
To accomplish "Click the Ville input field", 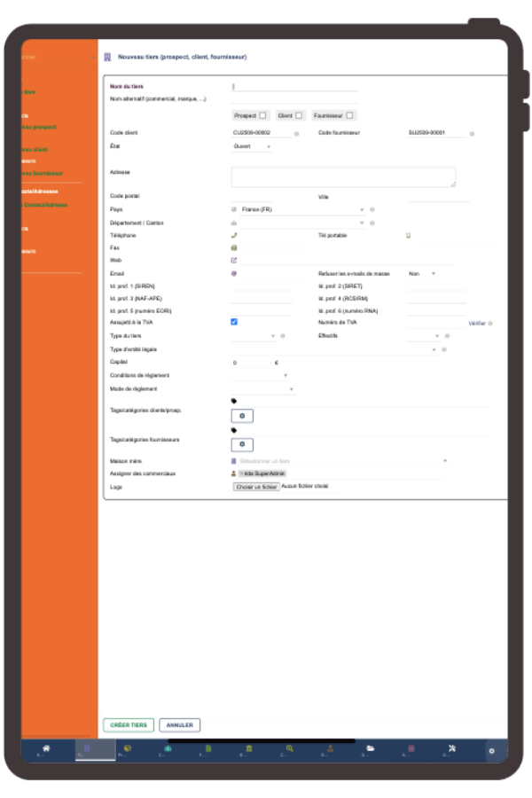I will pyautogui.click(x=438, y=197).
